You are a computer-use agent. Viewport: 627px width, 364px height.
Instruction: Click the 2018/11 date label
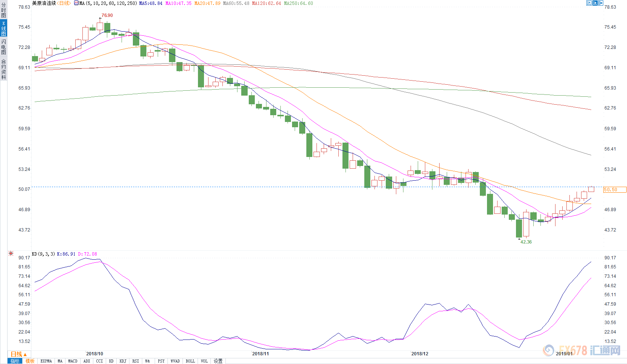[x=260, y=354]
